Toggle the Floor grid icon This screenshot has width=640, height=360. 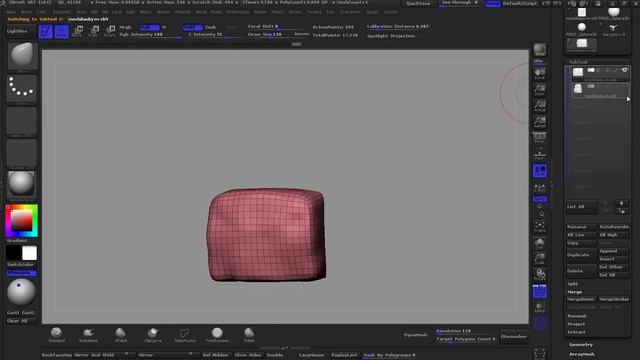click(x=540, y=154)
